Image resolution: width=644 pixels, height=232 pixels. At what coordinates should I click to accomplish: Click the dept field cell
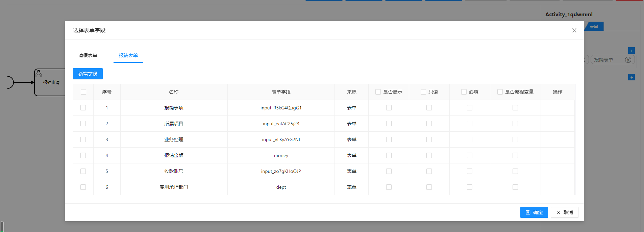[281, 187]
